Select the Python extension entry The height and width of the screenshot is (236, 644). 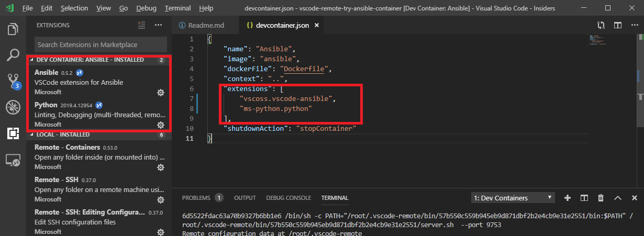[x=99, y=115]
